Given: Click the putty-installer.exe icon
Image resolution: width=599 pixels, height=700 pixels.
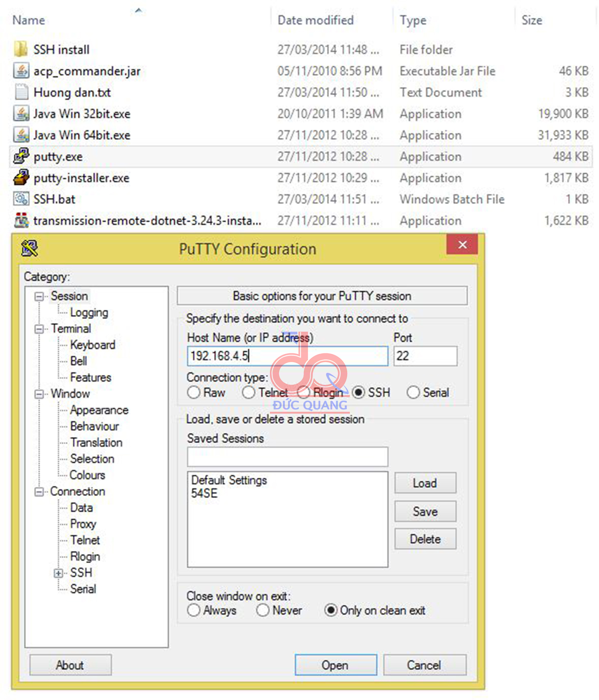Looking at the screenshot, I should pos(21,178).
